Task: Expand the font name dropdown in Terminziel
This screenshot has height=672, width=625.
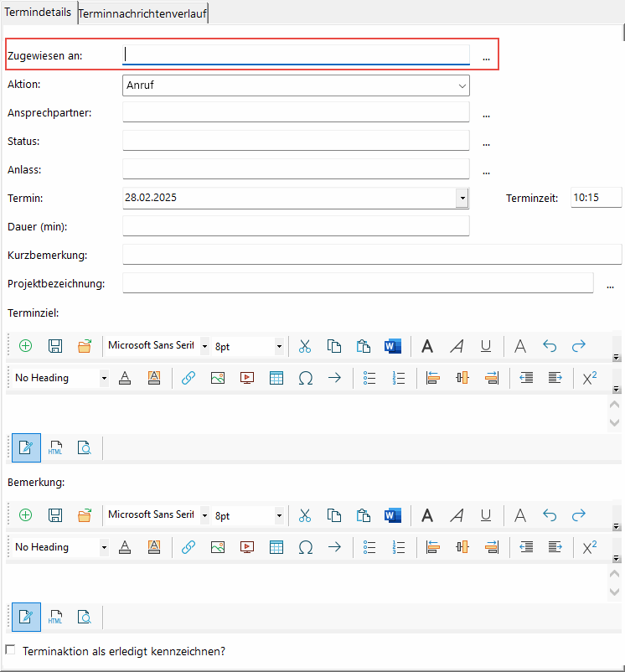Action: [x=204, y=346]
